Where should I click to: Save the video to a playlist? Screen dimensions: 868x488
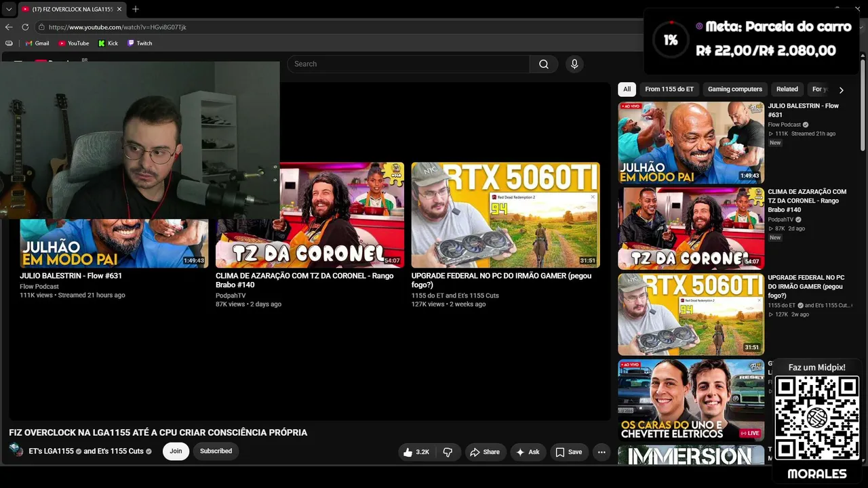(569, 452)
